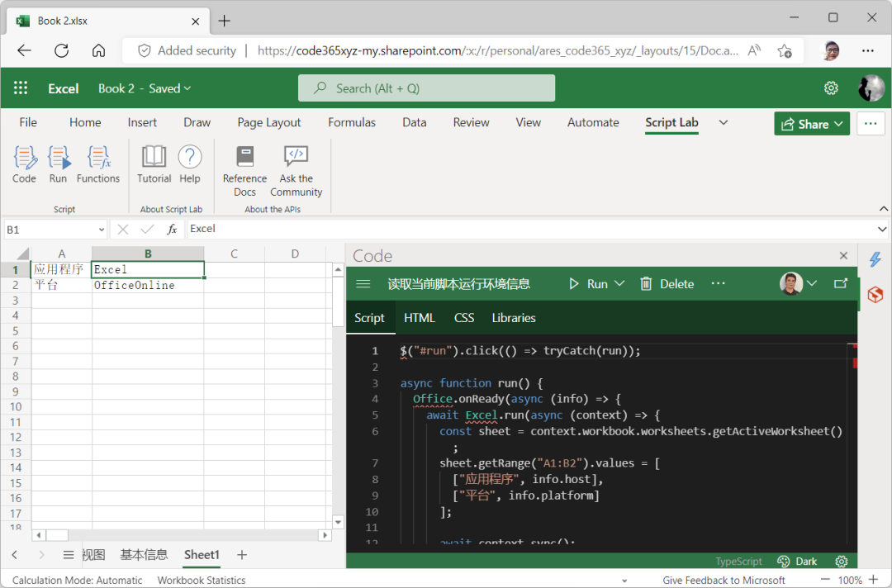
Task: Select the 基本信息 sheet tab
Action: [144, 555]
